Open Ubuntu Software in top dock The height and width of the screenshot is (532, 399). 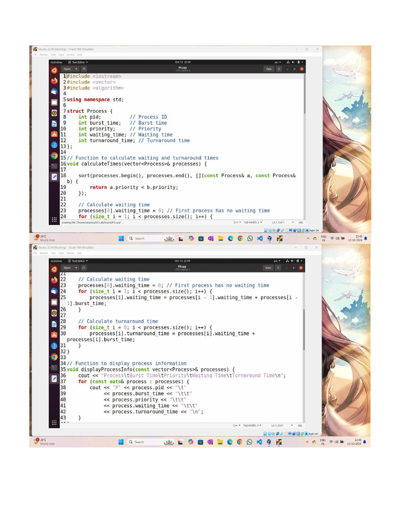[x=54, y=134]
